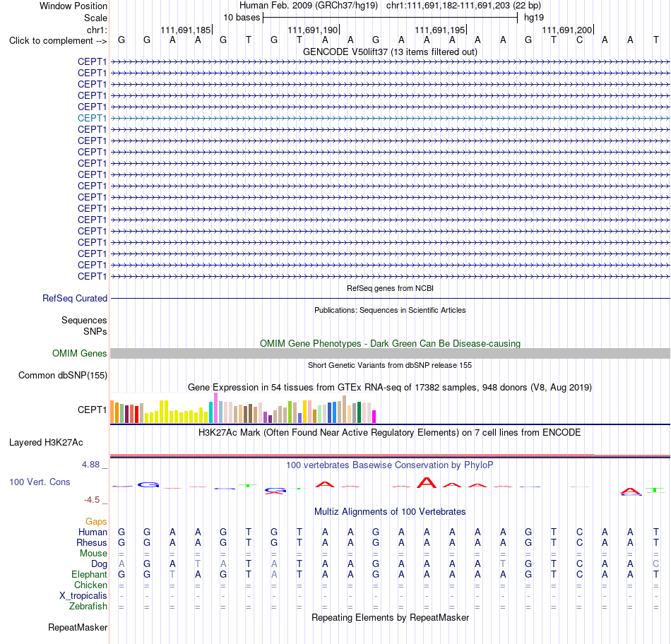Click the large red A in PhyloP logo

[x=426, y=483]
